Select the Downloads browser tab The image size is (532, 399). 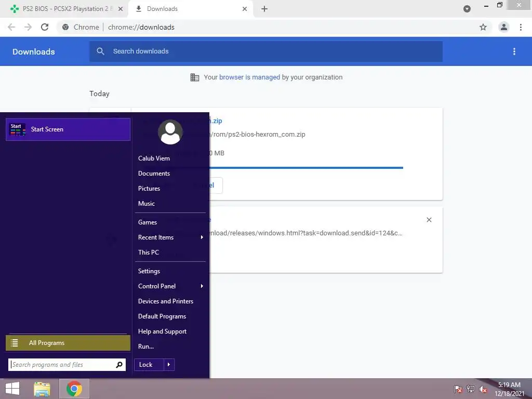coord(191,9)
